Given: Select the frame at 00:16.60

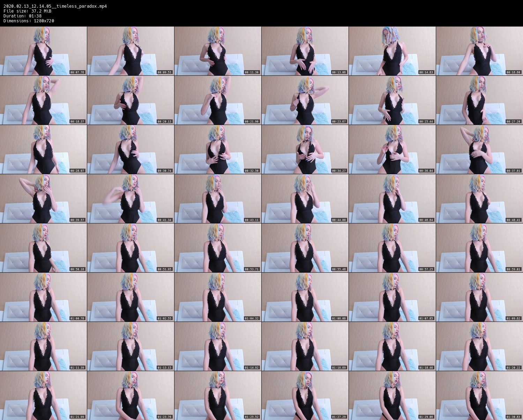Looking at the screenshot, I should [479, 51].
